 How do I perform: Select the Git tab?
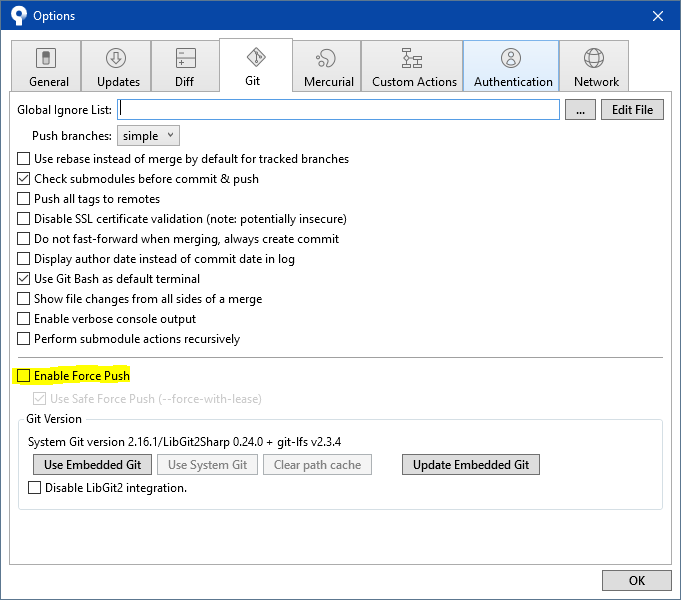(x=256, y=65)
